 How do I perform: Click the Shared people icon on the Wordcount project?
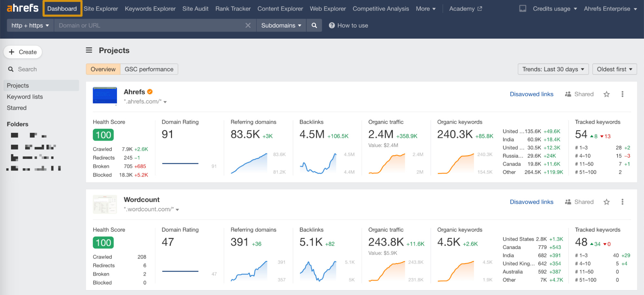[568, 202]
